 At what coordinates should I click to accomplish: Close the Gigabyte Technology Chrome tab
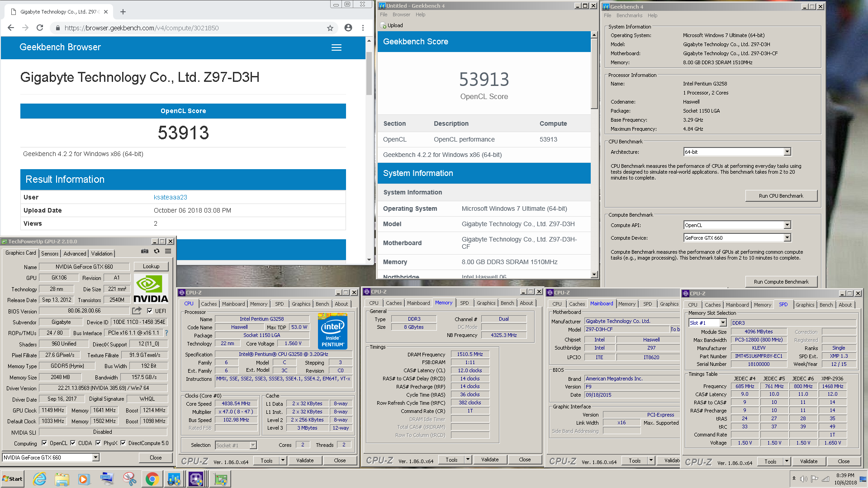(106, 12)
